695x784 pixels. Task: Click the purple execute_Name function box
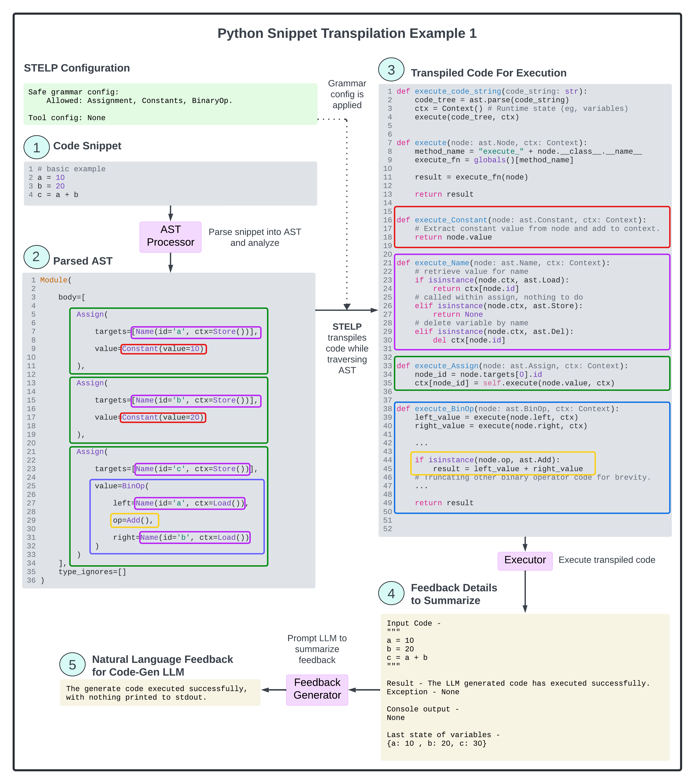[x=532, y=302]
